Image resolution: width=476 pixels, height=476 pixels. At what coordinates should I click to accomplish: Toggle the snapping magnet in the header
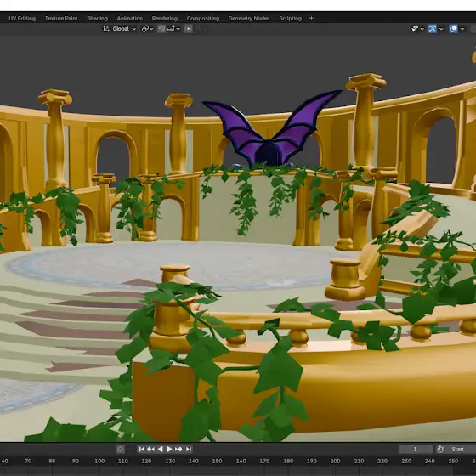161,29
